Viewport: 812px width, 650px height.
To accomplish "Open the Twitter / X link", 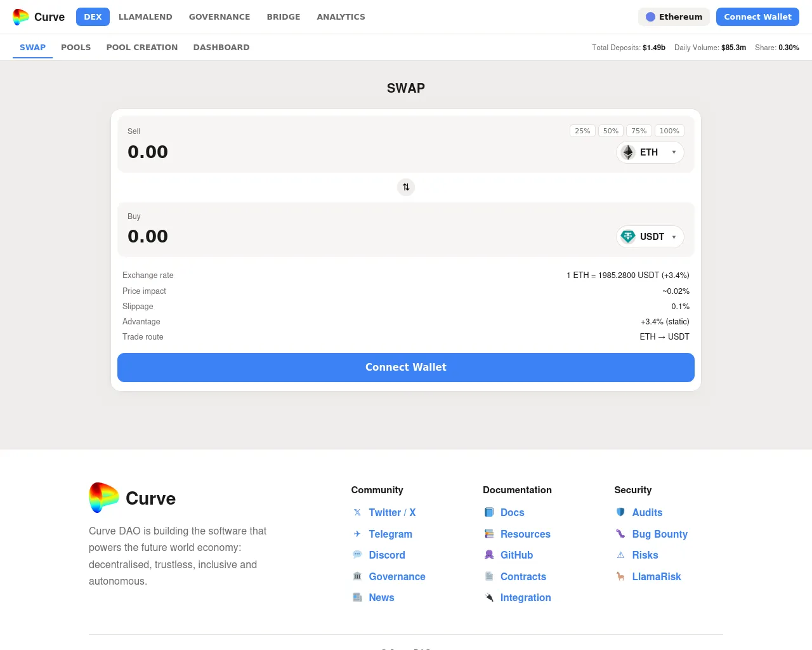I will 392,512.
